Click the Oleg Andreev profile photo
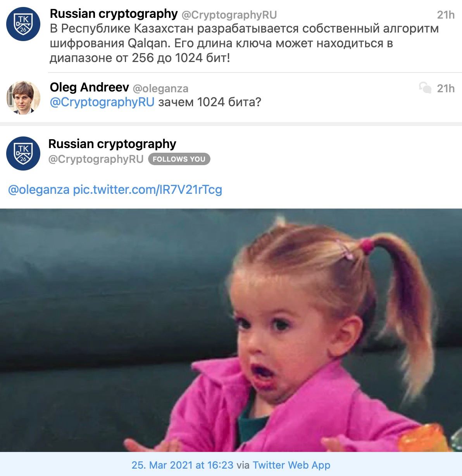Image resolution: width=462 pixels, height=476 pixels. point(23,98)
